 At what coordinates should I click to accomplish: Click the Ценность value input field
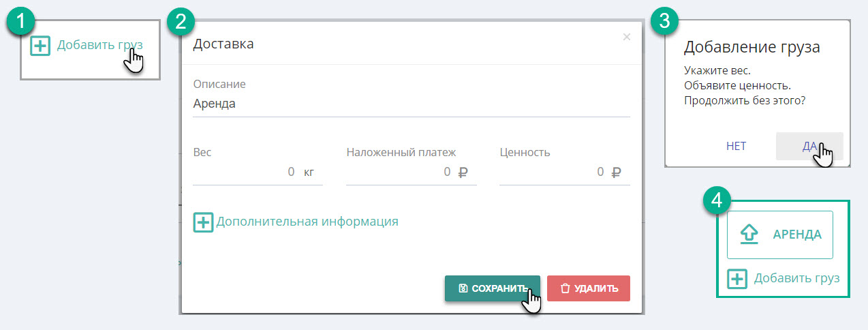(564, 172)
